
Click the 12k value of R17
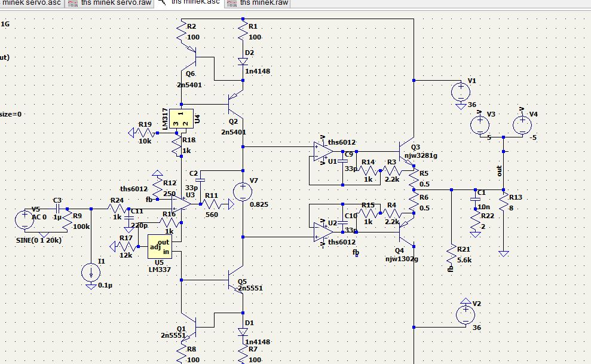click(126, 255)
